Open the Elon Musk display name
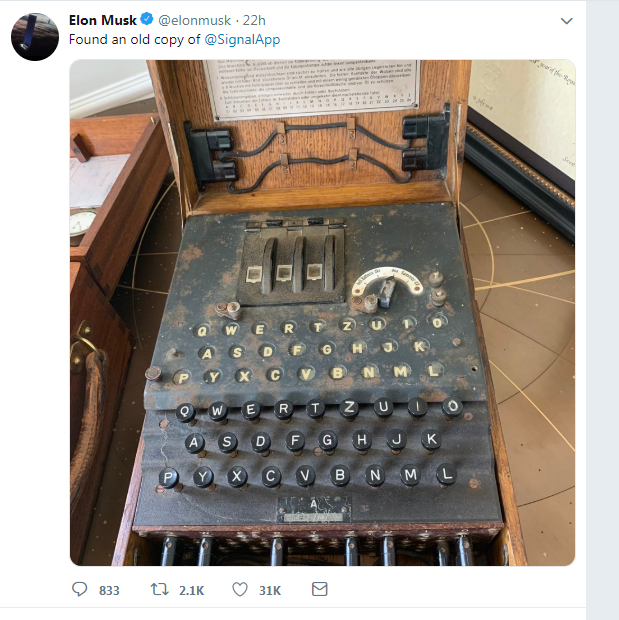Viewport: 619px width, 620px height. (x=103, y=20)
